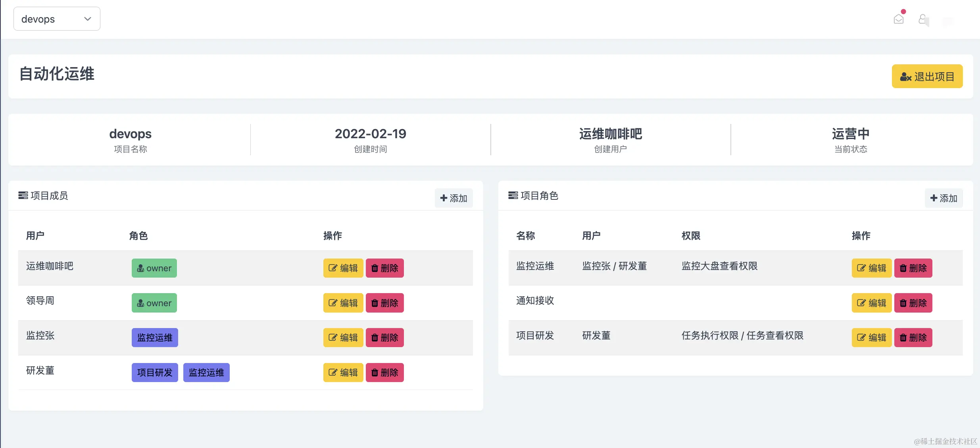The image size is (980, 448).
Task: Edit member 监控张
Action: click(x=343, y=338)
